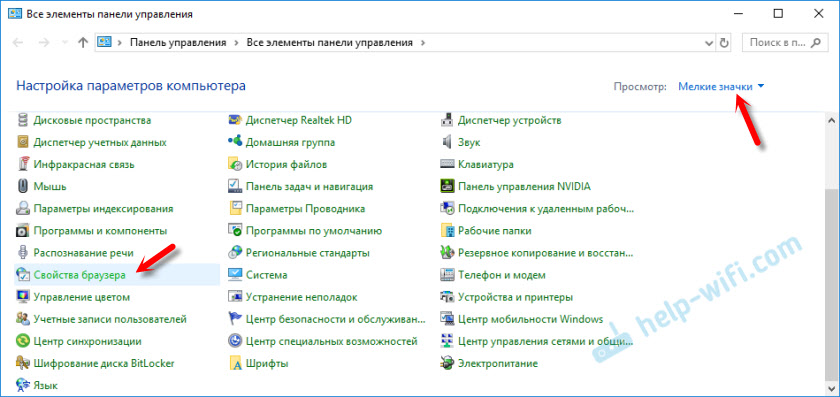Open the Панель задач и навигация icon
Image resolution: width=840 pixels, height=397 pixels.
click(235, 186)
